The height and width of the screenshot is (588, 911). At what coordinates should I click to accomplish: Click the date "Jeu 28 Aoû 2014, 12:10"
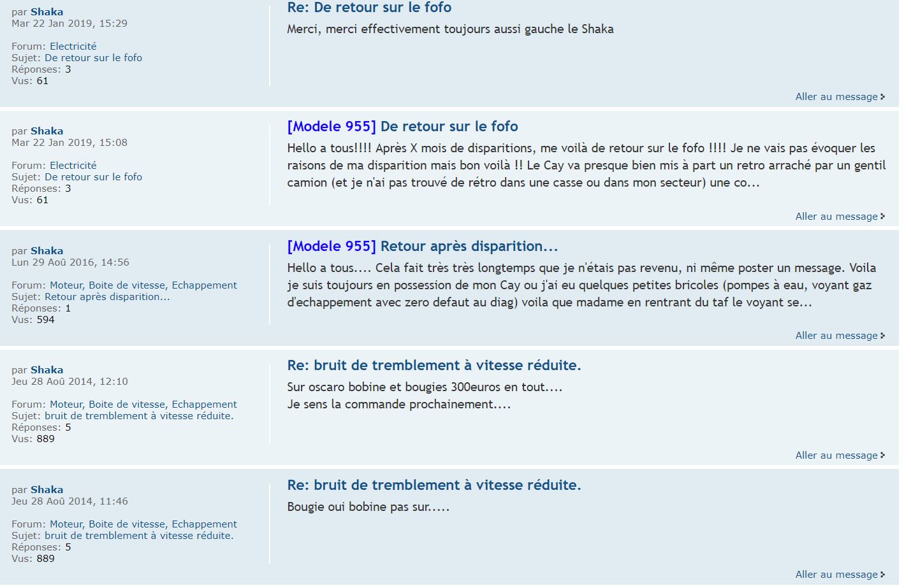[69, 382]
